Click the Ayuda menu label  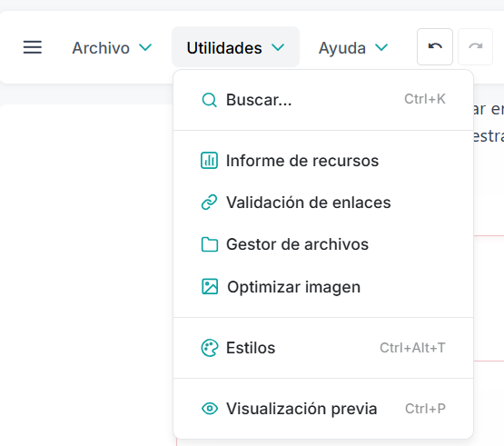tap(342, 48)
